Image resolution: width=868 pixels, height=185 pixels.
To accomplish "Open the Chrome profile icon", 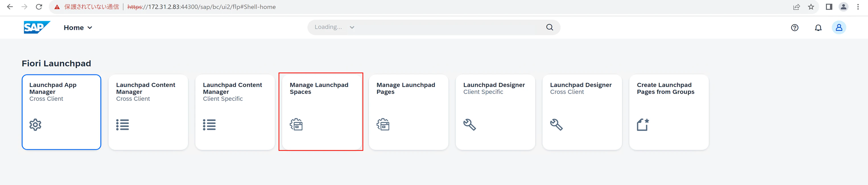I will tap(844, 7).
